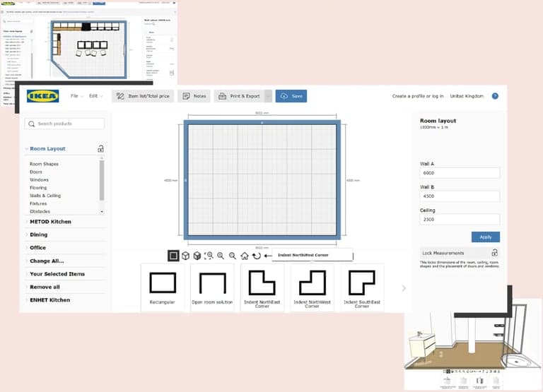Expand the Remove all section
This screenshot has width=543, height=392.
pyautogui.click(x=45, y=287)
